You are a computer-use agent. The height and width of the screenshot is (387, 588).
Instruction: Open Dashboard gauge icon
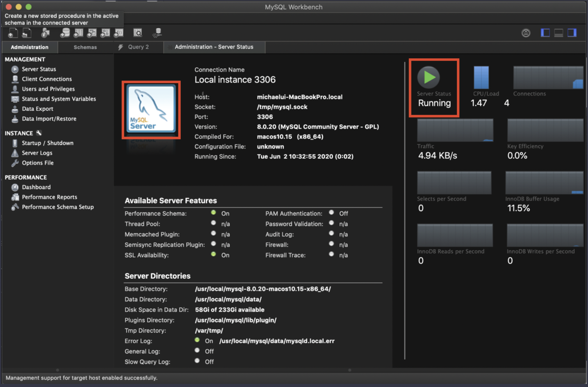[15, 187]
